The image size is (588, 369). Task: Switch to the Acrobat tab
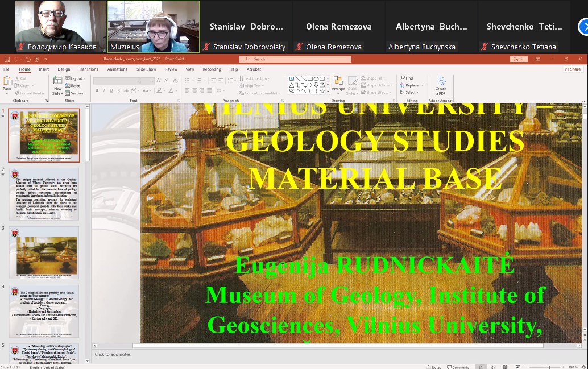(x=254, y=69)
